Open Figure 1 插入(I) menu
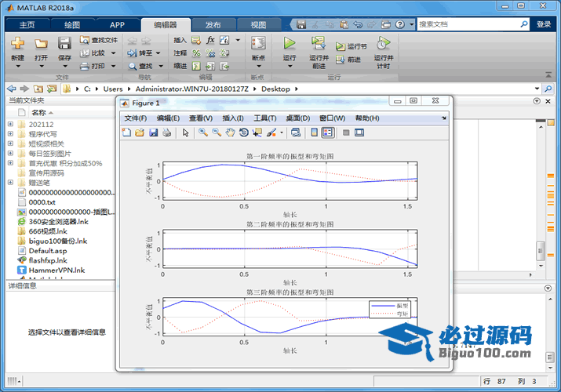Image resolution: width=561 pixels, height=392 pixels. [x=233, y=118]
